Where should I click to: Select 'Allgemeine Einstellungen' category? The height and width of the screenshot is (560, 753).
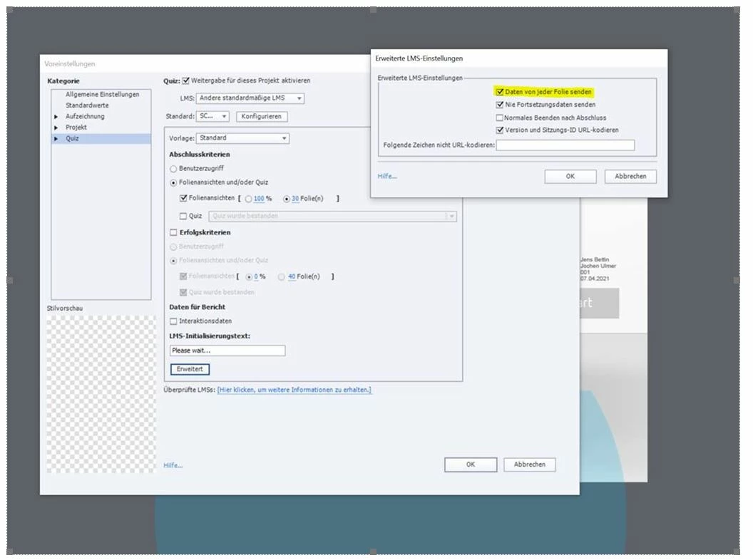[102, 95]
